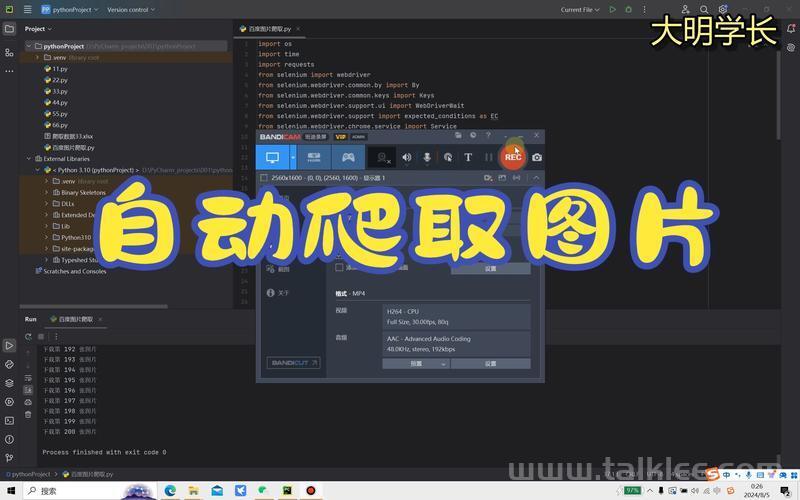800x500 pixels.
Task: Switch to 百度图片爬取.py editor tab
Action: [269, 29]
